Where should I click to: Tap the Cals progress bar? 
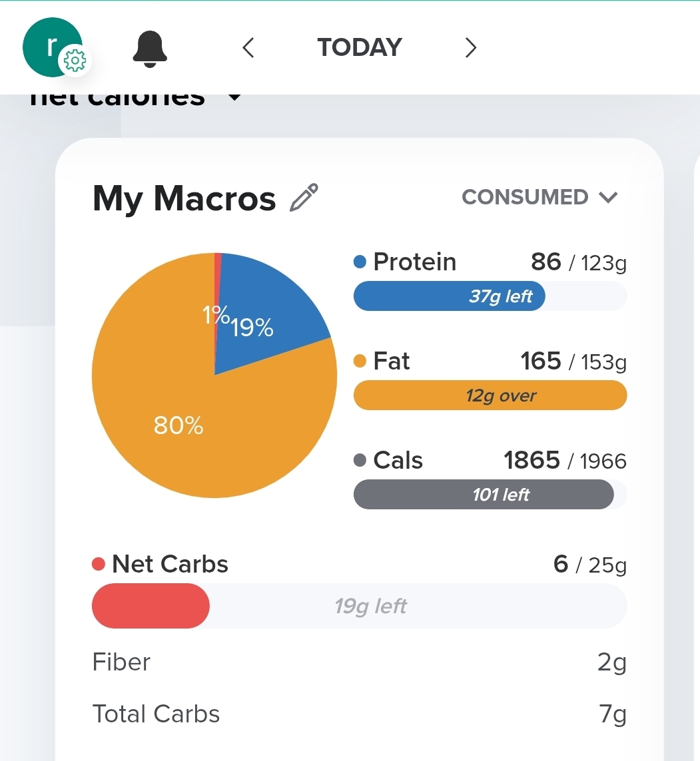click(490, 495)
